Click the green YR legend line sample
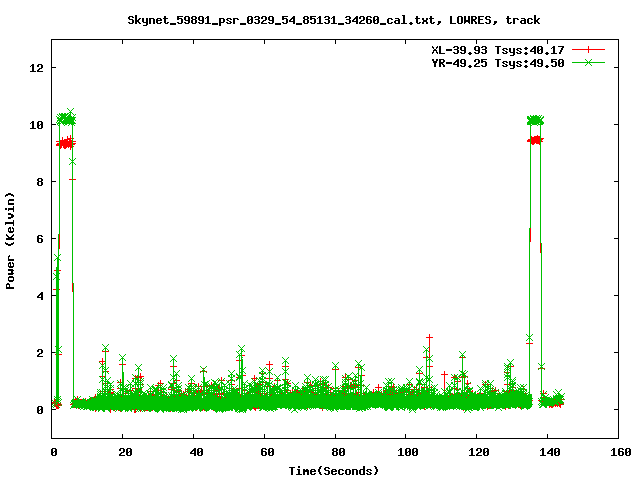The image size is (640, 480). 588,62
